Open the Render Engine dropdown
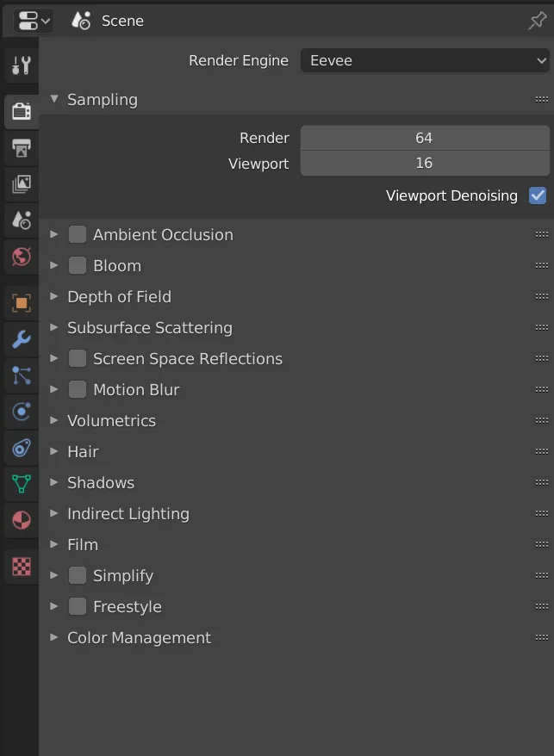 (x=425, y=60)
